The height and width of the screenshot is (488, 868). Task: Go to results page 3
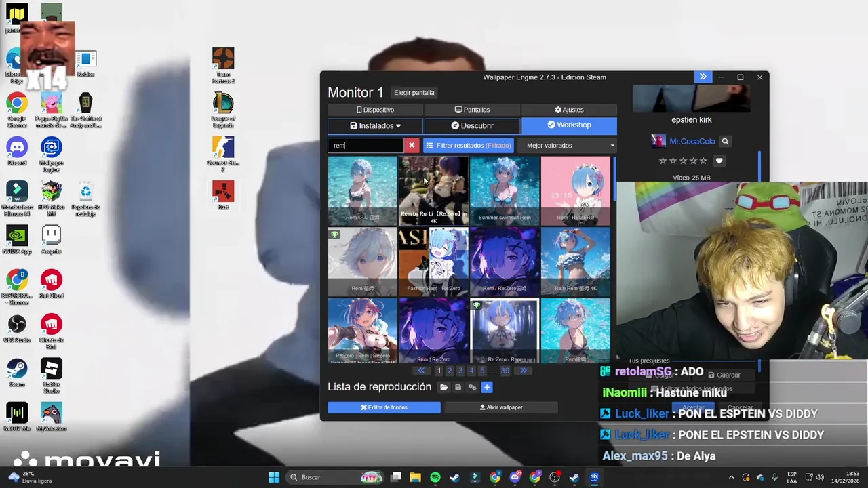(x=460, y=371)
